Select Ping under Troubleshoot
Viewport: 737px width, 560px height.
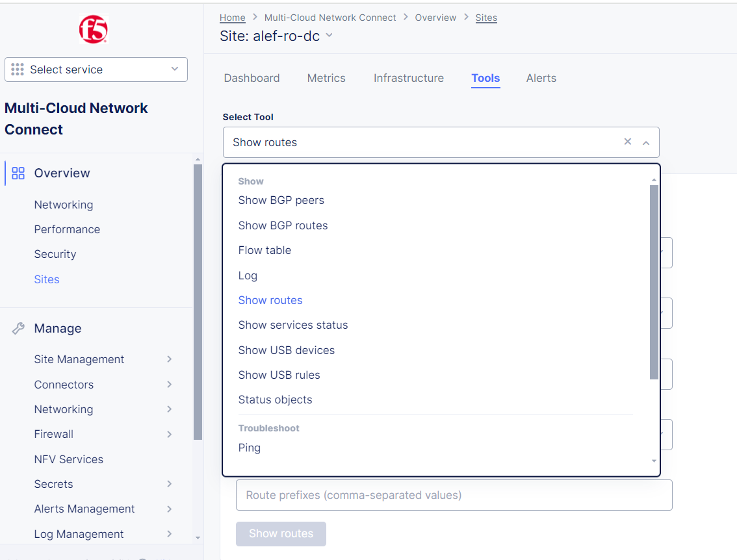click(249, 448)
